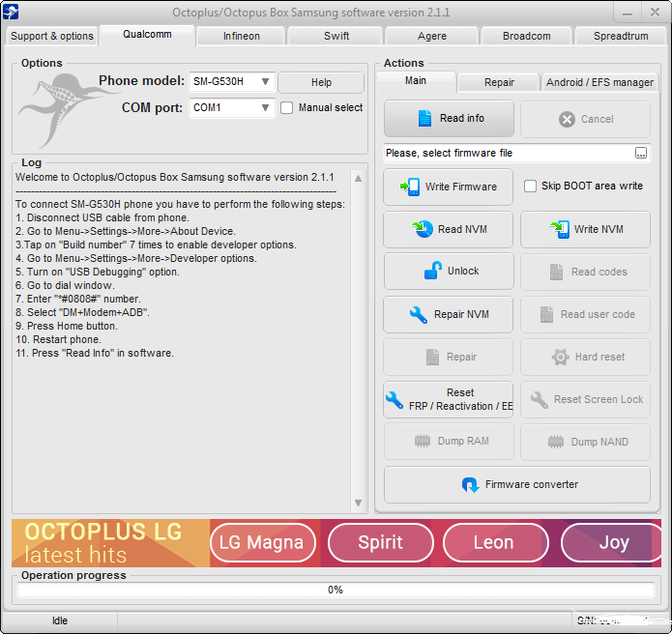The height and width of the screenshot is (634, 672).
Task: Minimize the Octoplus window
Action: (628, 13)
